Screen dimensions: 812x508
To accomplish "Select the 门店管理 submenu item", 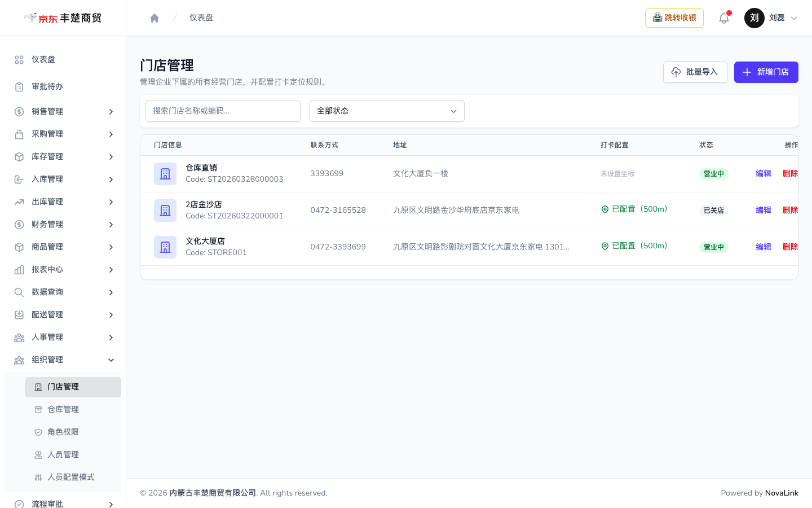I will coord(73,387).
